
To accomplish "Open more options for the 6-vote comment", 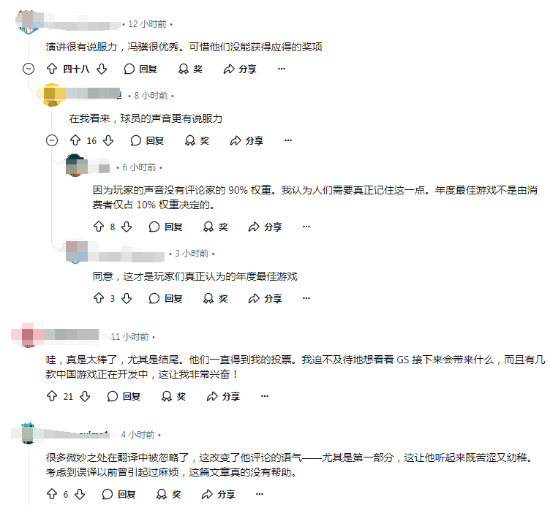I will [x=259, y=494].
